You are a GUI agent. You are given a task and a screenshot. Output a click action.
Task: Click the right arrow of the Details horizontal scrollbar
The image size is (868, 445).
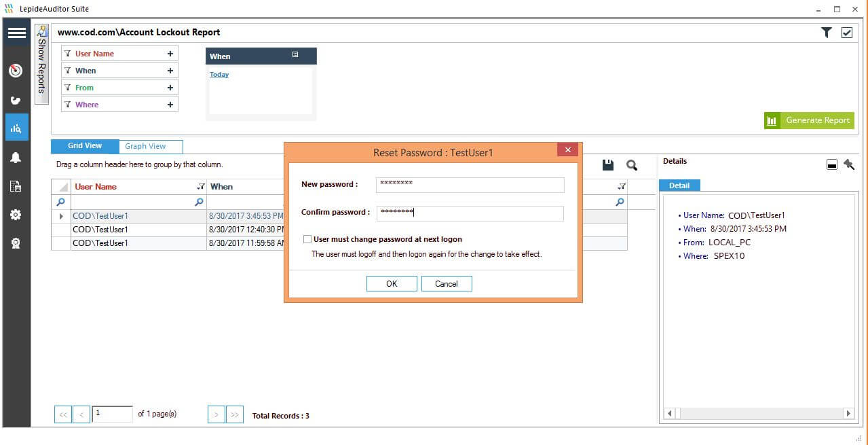[848, 413]
